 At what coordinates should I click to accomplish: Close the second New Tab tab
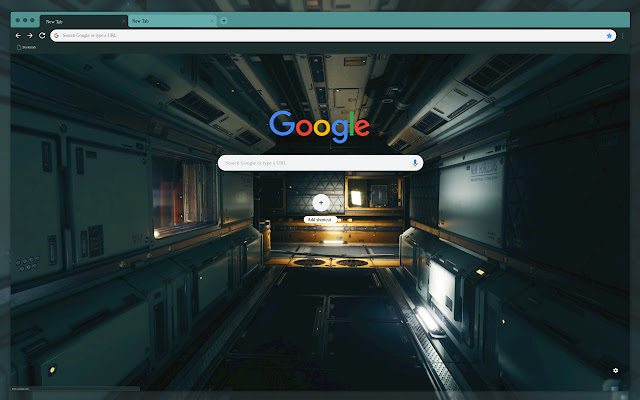tap(212, 21)
